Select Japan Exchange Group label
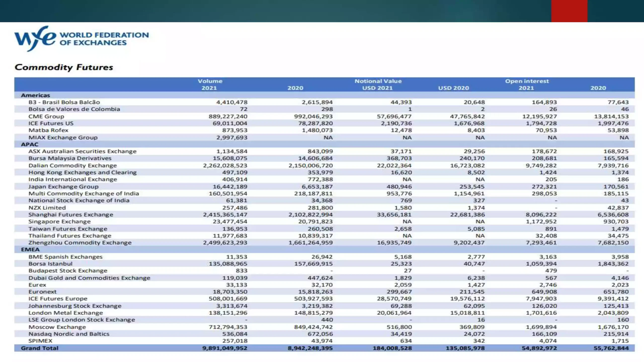Image resolution: width=644 pixels, height=362 pixels. 63,187
